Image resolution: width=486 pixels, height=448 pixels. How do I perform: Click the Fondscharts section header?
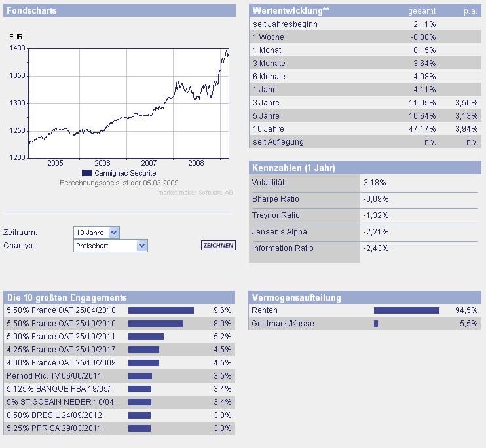coord(119,11)
